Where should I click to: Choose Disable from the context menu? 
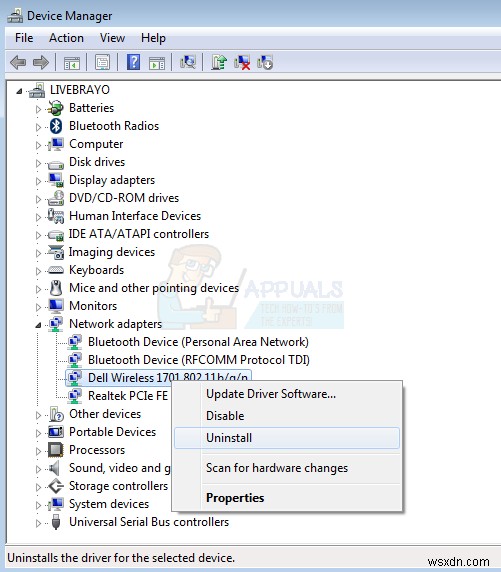pyautogui.click(x=287, y=416)
